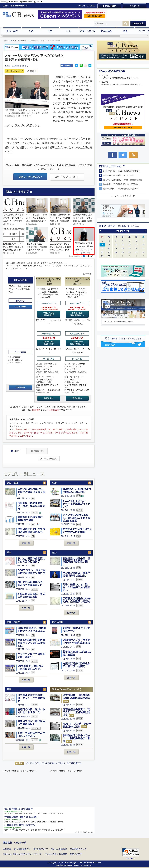Open the 社会 navigation tab

click(69, 31)
